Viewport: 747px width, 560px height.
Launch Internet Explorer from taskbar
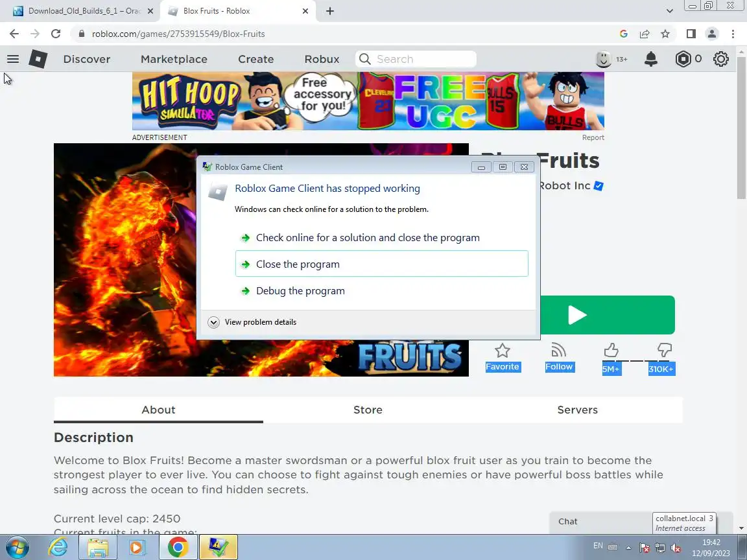[58, 548]
